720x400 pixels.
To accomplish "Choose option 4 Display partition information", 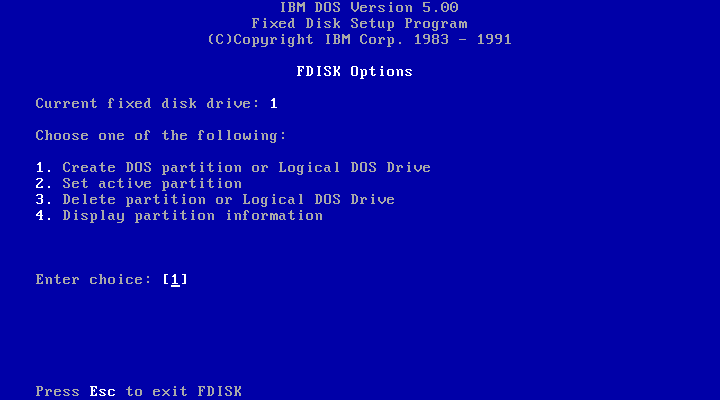I will (x=179, y=216).
